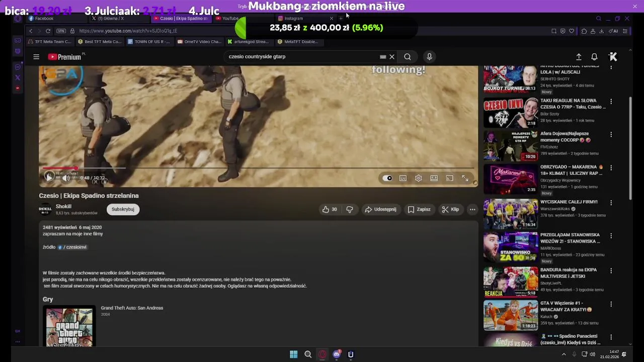
Task: Toggle subtitles in the video player
Action: [403, 178]
